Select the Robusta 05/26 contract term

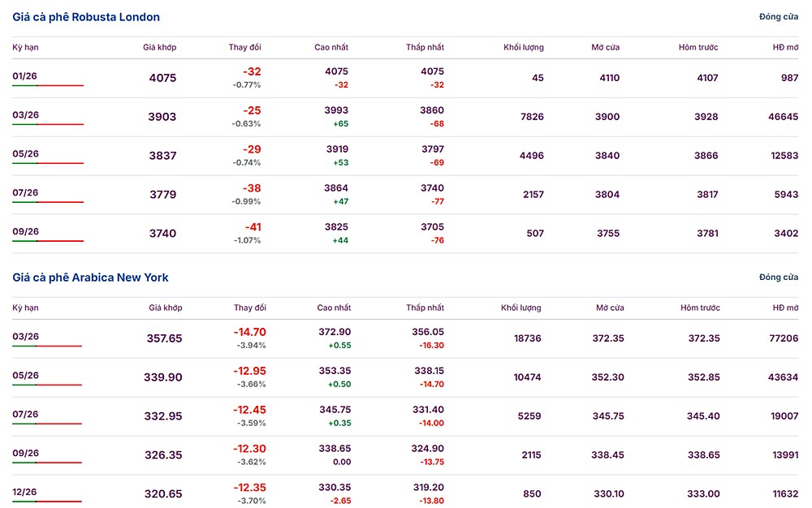pos(25,154)
